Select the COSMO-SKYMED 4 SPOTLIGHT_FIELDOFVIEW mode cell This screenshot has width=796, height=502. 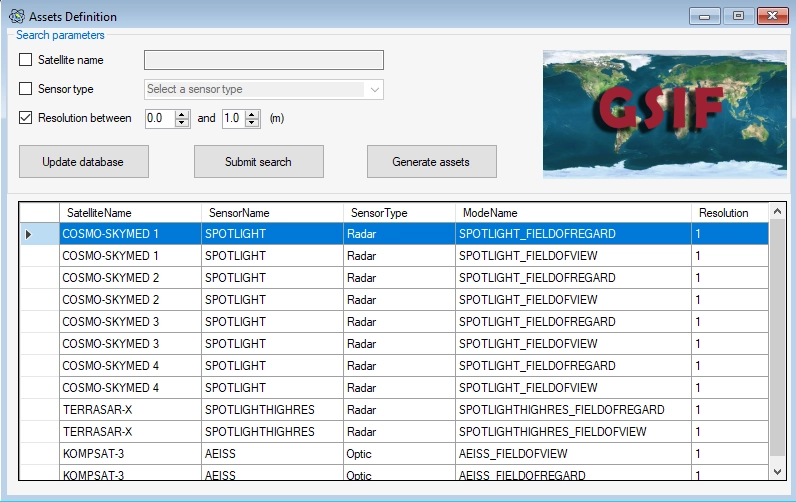click(574, 388)
